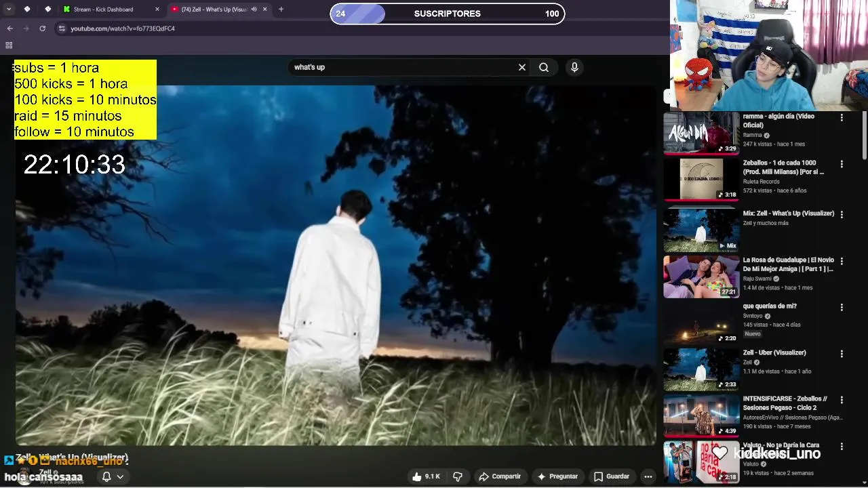Open the apps grid in bookmarks bar

9,45
